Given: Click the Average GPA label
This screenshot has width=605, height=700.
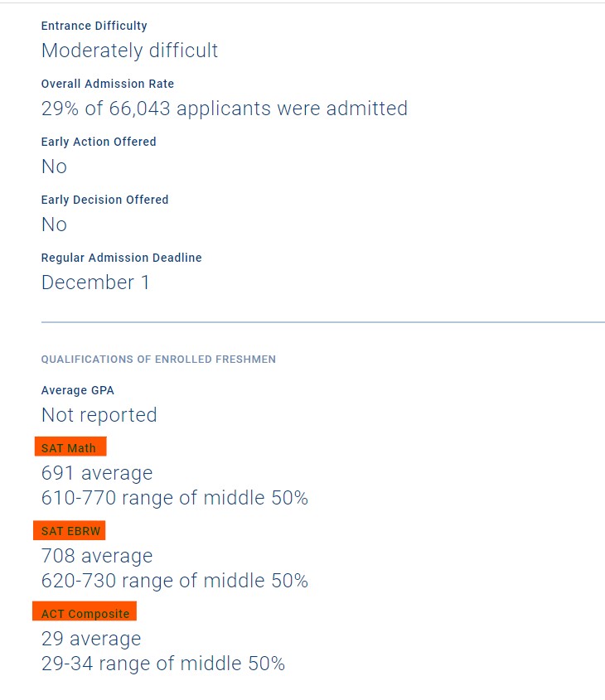Looking at the screenshot, I should click(77, 390).
